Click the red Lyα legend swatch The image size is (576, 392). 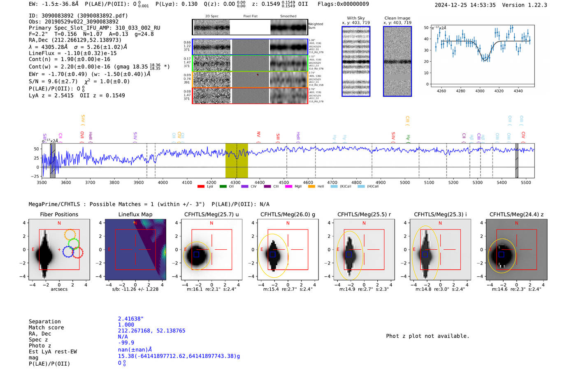coord(201,186)
